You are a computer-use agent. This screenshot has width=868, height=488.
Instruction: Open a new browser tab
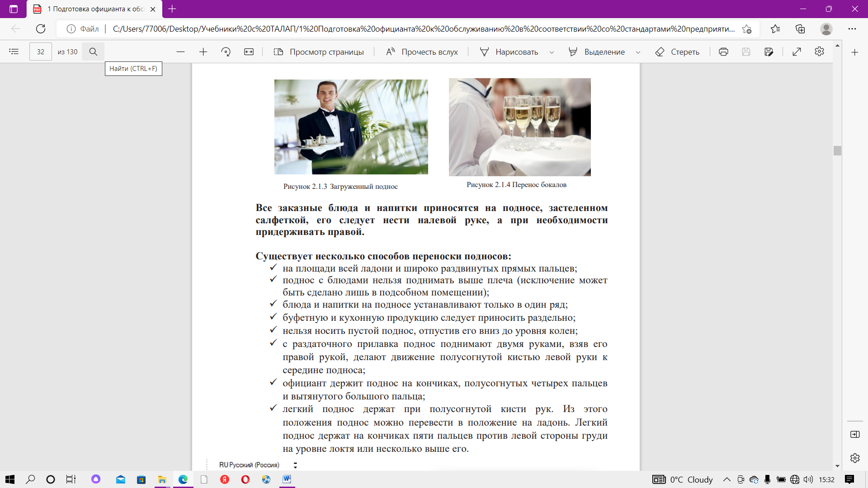[x=172, y=9]
